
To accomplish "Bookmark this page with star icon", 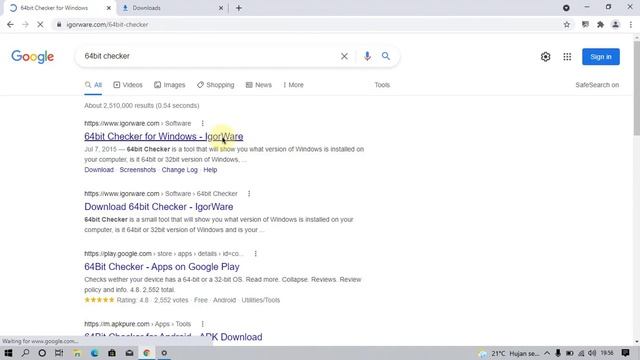I will [567, 24].
